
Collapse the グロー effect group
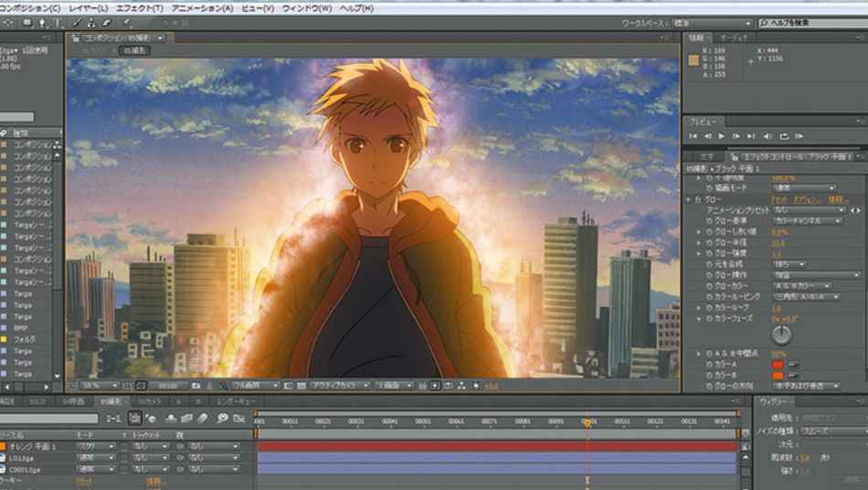(x=689, y=199)
